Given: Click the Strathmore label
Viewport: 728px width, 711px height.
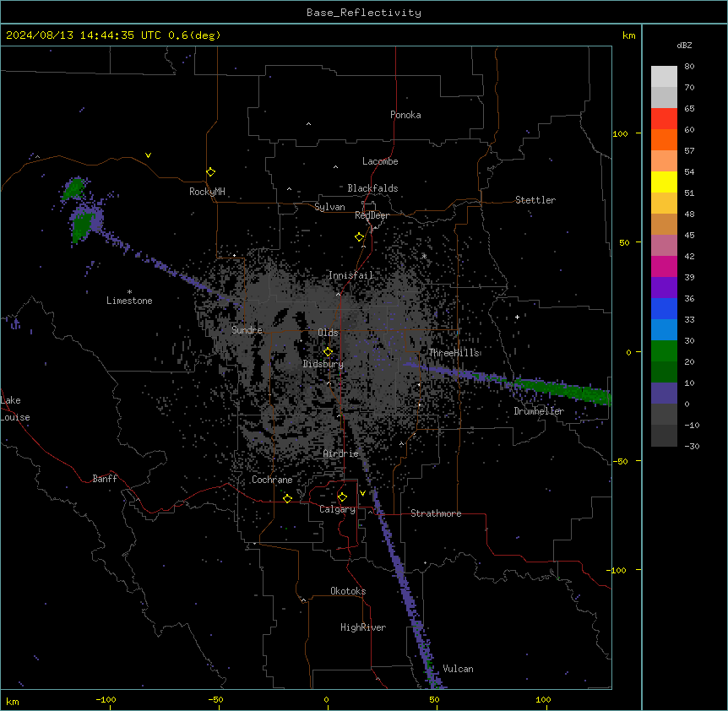Looking at the screenshot, I should 436,513.
